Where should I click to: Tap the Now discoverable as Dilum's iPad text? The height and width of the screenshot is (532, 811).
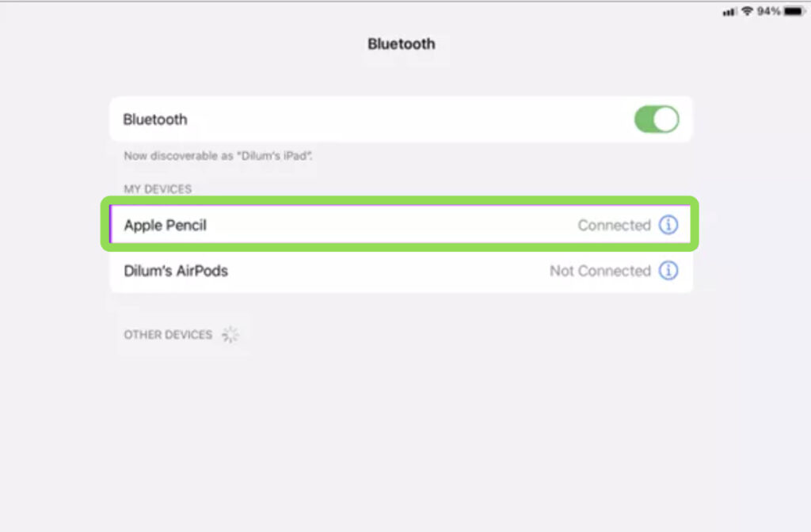point(218,156)
